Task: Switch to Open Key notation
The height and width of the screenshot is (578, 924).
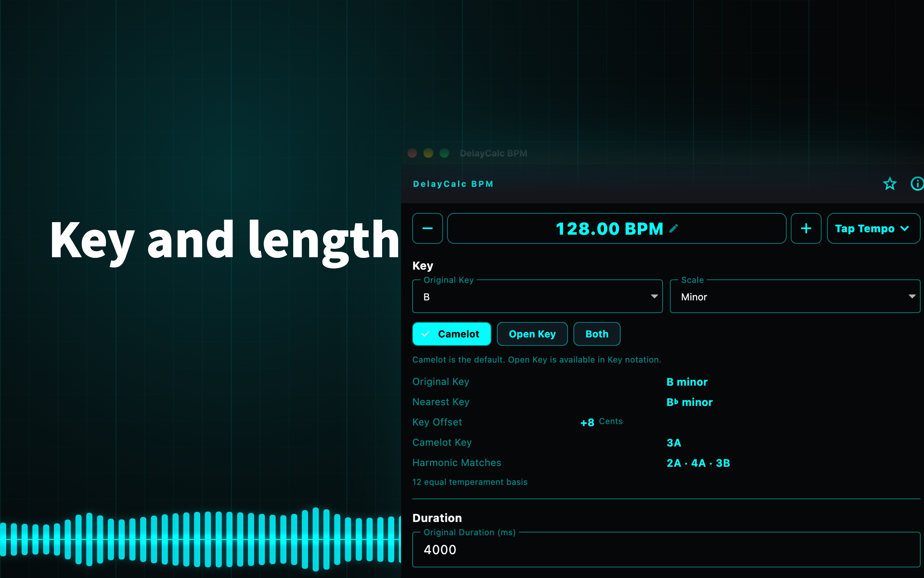Action: coord(532,334)
